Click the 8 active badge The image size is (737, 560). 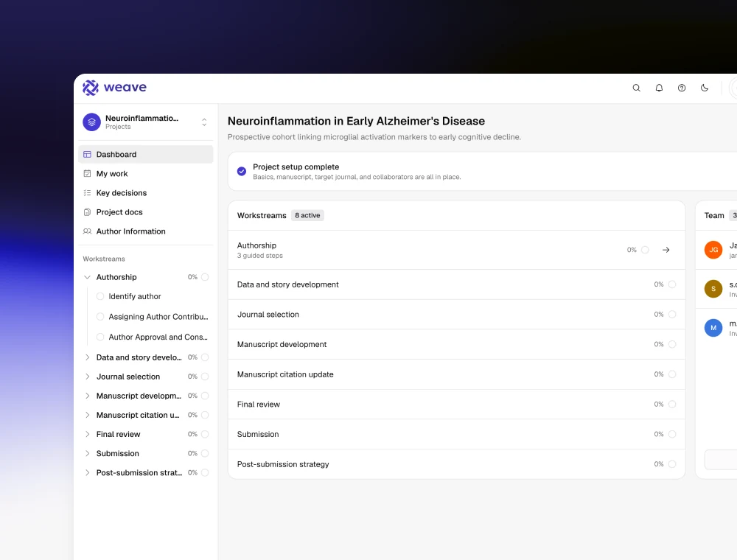[x=307, y=216]
